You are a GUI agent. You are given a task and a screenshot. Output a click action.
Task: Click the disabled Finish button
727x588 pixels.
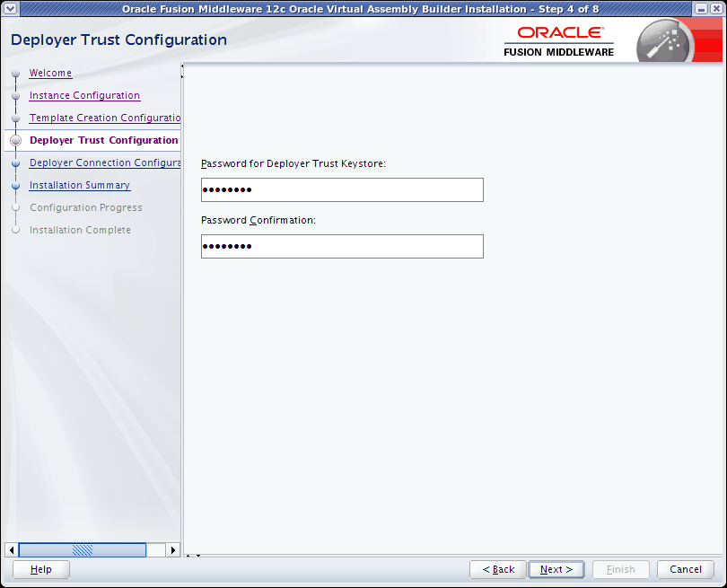(x=621, y=569)
